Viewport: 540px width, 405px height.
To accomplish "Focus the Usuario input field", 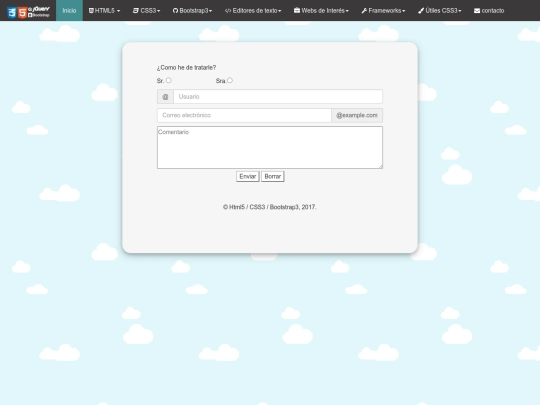I will 278,97.
